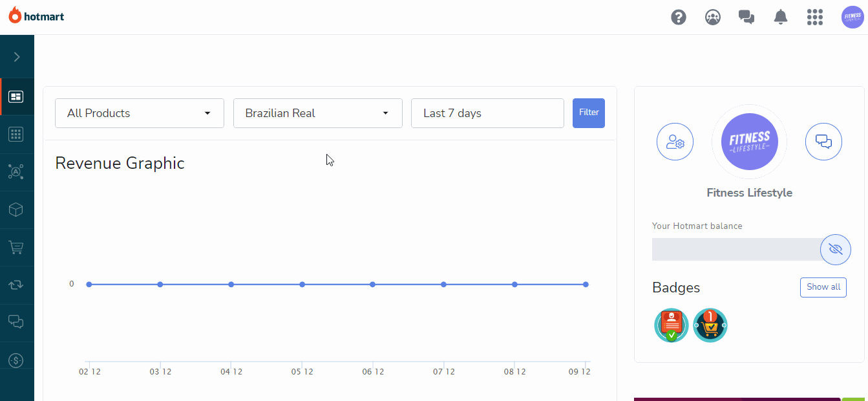This screenshot has width=868, height=401.
Task: Click the 02 12 data point on chart
Action: tap(89, 285)
